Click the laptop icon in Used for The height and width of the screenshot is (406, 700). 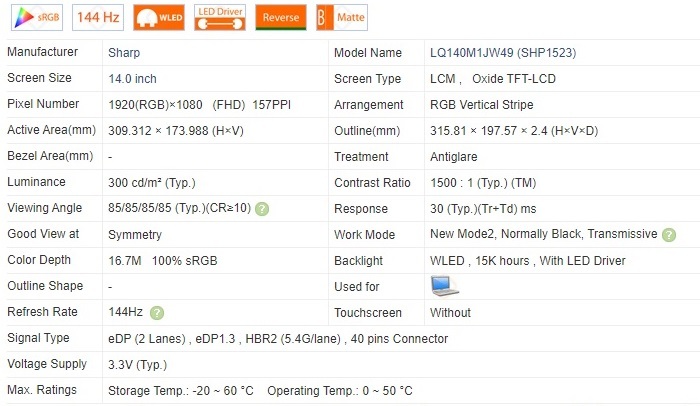(445, 286)
